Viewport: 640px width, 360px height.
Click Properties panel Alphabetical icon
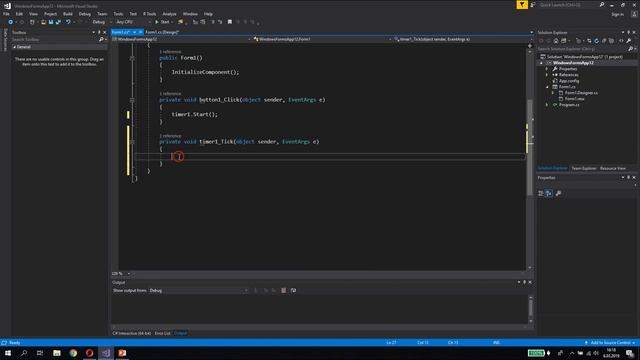click(549, 193)
